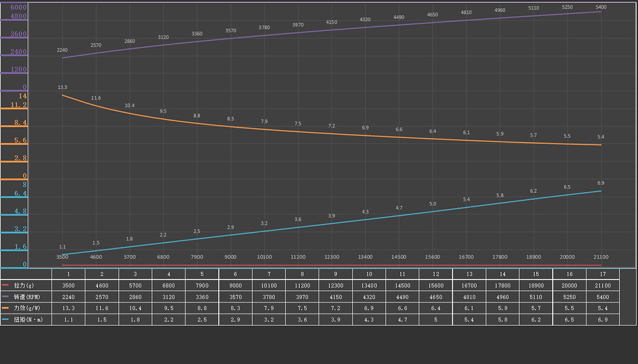Click the 21100 cell in the 拉力 row
This screenshot has height=364, width=638.
[603, 285]
